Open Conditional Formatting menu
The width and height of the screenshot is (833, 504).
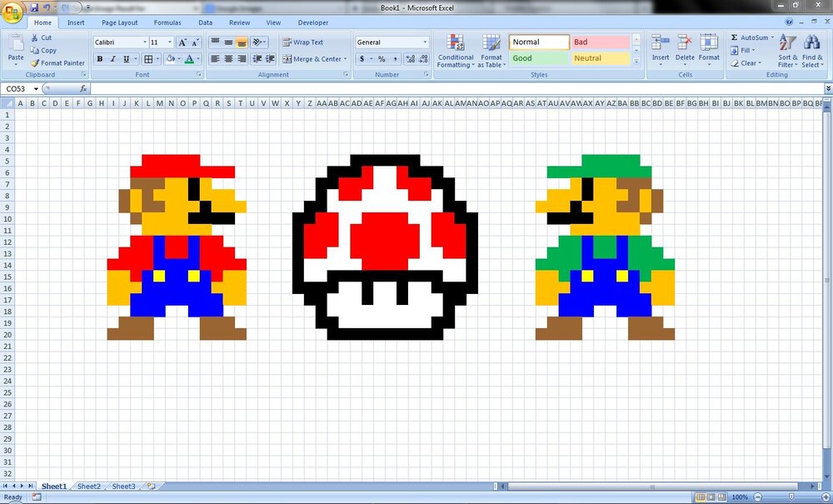456,51
